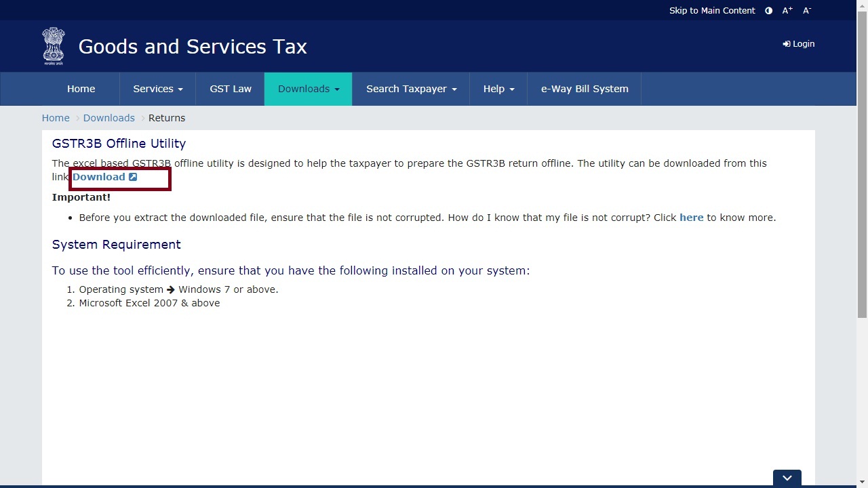
Task: Open the Help dropdown menu
Action: pos(498,89)
